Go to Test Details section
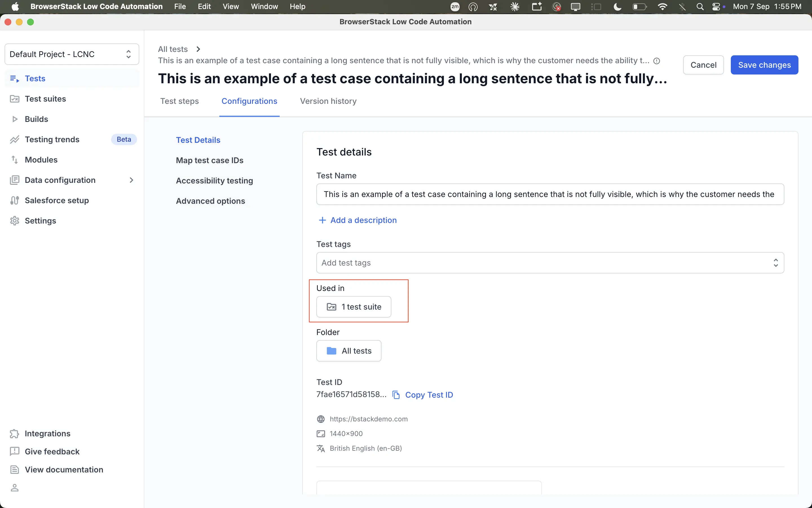 198,140
